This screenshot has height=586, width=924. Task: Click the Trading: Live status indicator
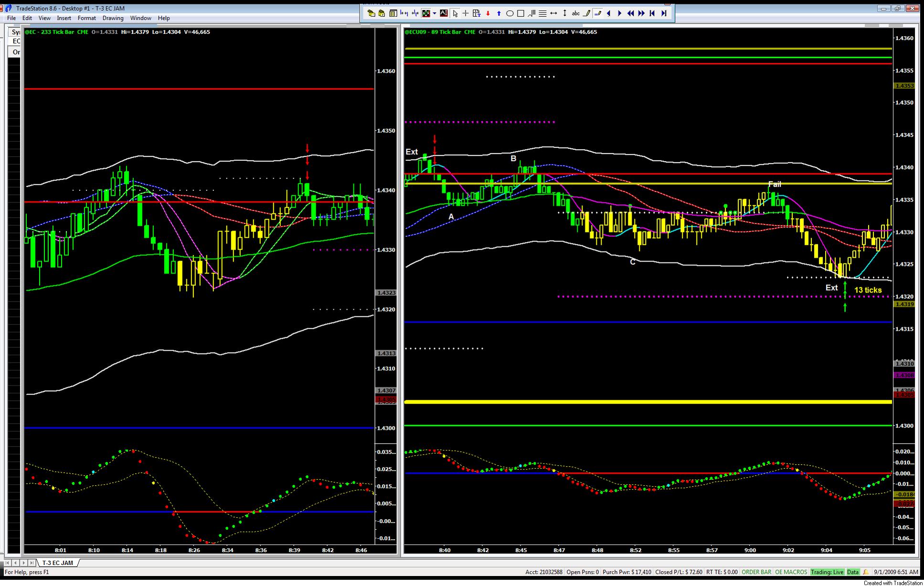tap(828, 572)
